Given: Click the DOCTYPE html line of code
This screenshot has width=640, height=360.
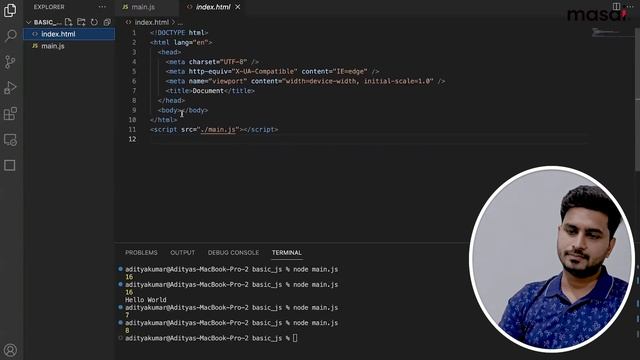Looking at the screenshot, I should point(179,33).
